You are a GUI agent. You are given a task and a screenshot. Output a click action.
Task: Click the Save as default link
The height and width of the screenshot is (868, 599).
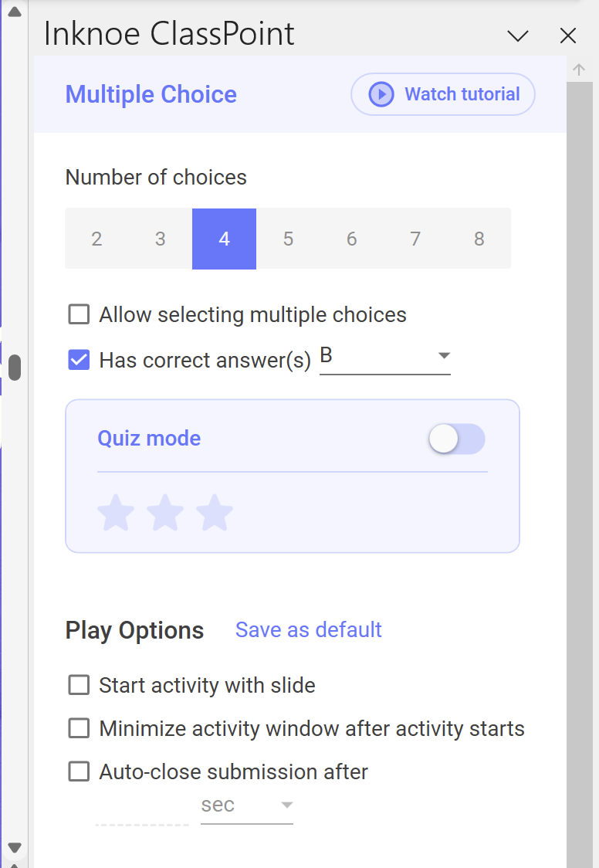(309, 629)
